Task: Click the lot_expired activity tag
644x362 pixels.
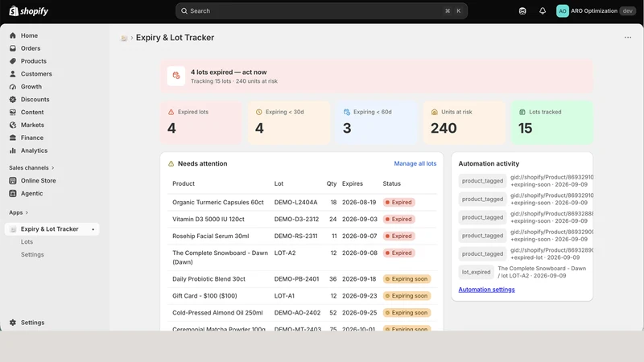Action: coord(476,272)
